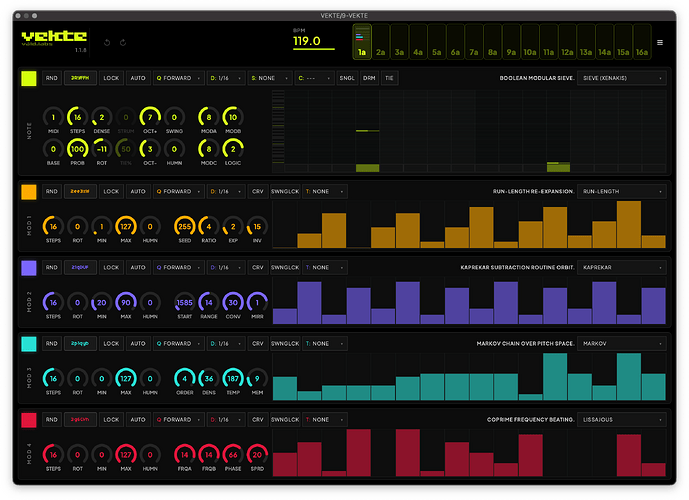Click the MOD 2 MIRR knob

point(257,303)
